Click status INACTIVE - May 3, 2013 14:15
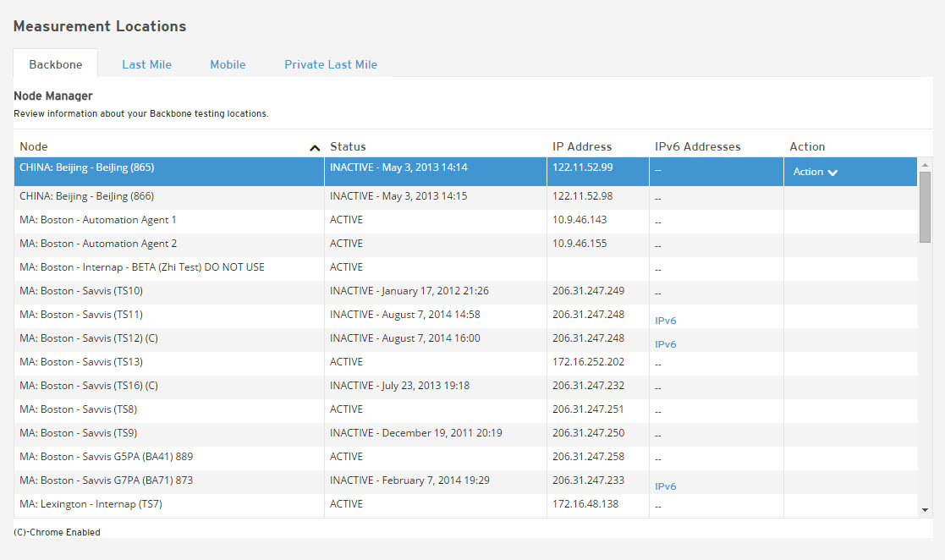The height and width of the screenshot is (560, 945). 398,196
